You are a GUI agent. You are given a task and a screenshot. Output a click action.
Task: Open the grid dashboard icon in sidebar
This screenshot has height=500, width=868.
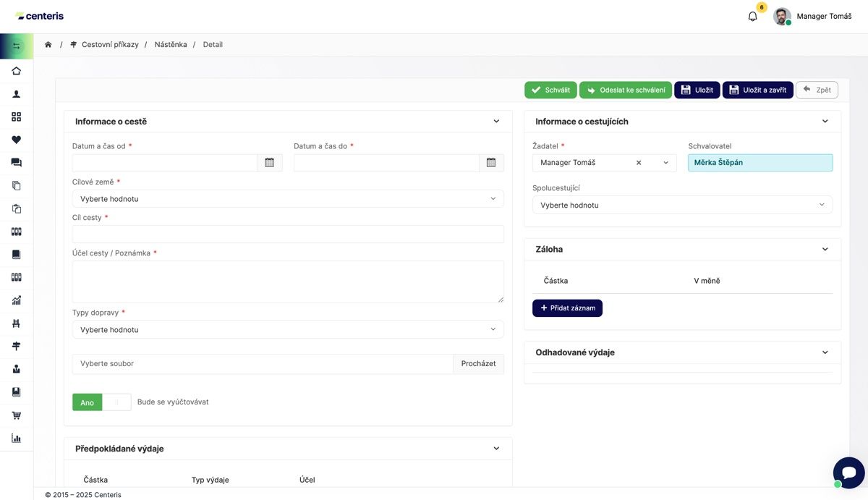tap(16, 116)
